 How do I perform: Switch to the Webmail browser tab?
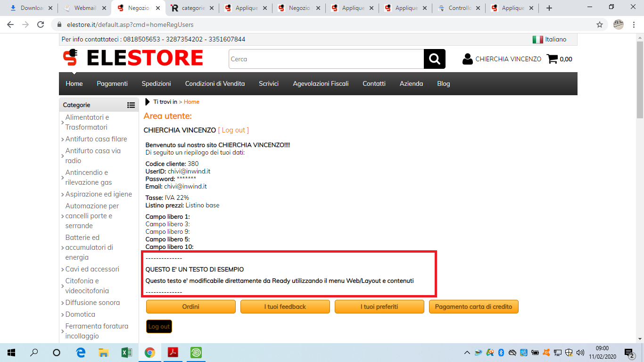pyautogui.click(x=85, y=8)
